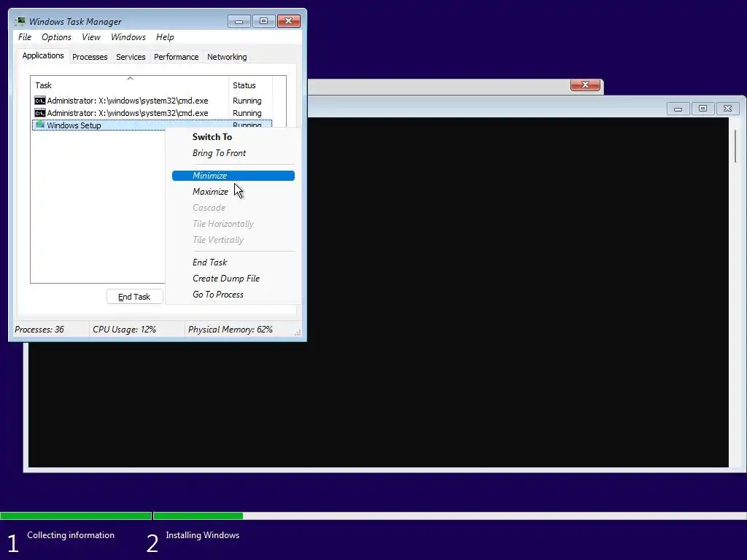Click the Task Manager title bar icon
747x560 pixels.
tap(20, 21)
